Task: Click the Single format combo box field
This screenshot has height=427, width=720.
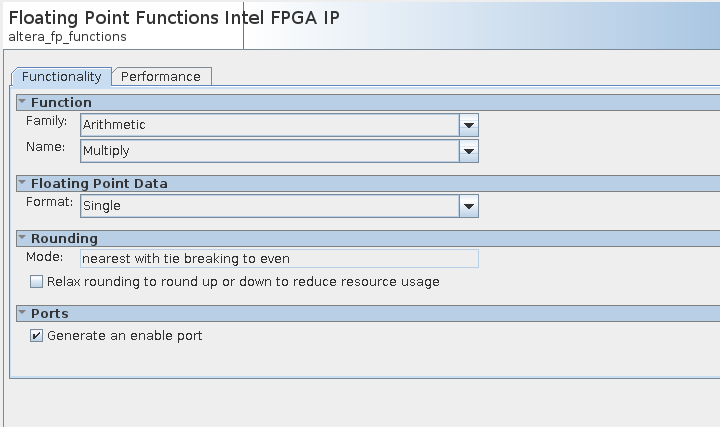Action: (268, 206)
